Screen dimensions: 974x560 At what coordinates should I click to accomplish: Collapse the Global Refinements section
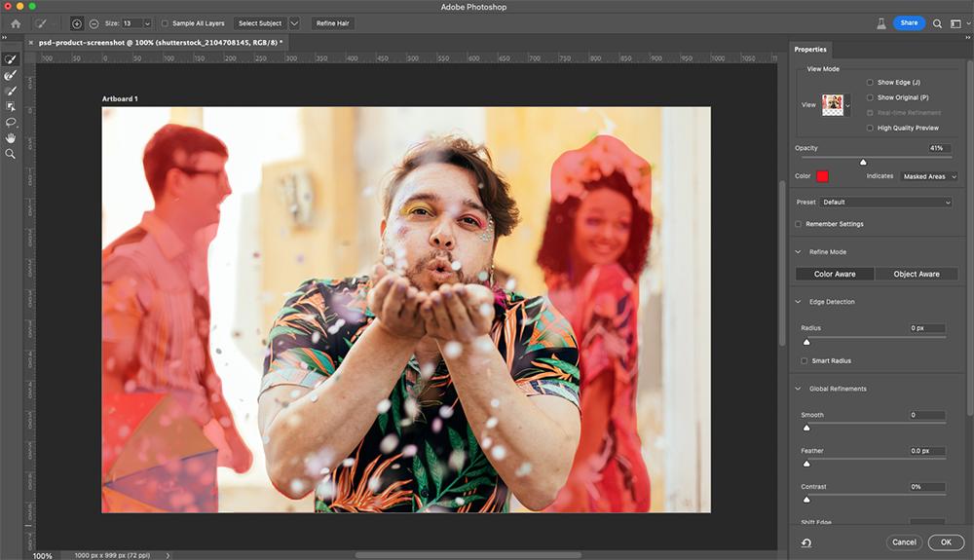[x=799, y=389]
